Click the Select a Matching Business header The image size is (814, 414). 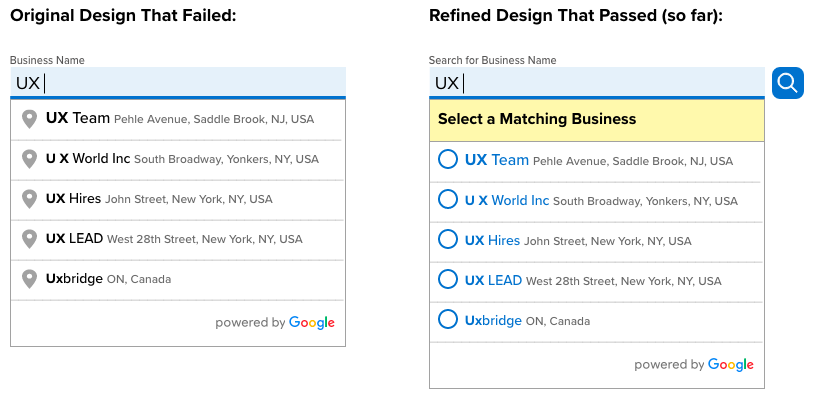[x=597, y=120]
